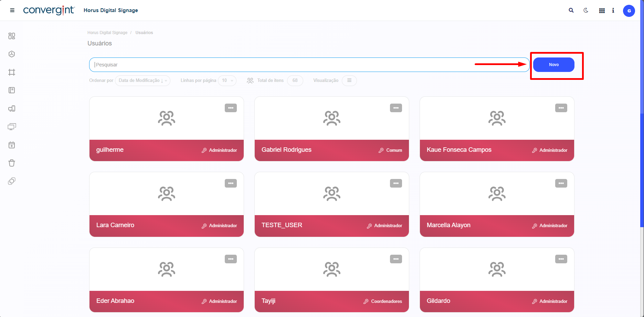Click the magnifier search icon in the header
The height and width of the screenshot is (317, 644).
[571, 10]
